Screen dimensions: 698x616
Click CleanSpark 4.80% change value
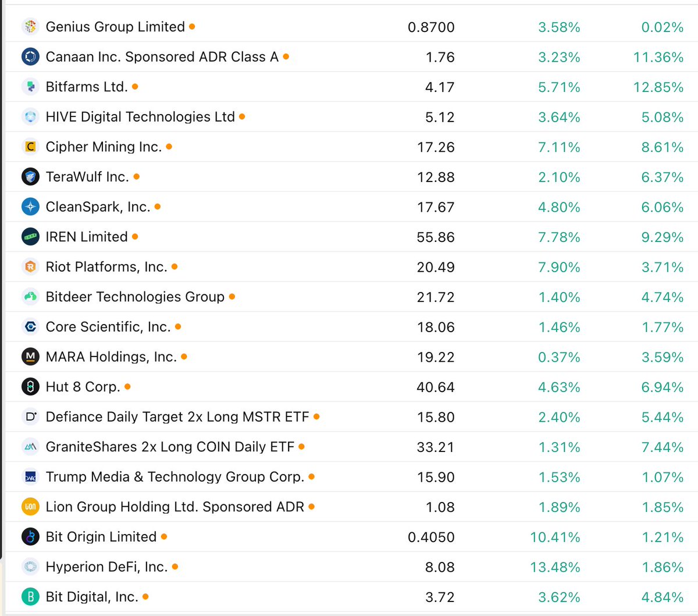pyautogui.click(x=559, y=208)
